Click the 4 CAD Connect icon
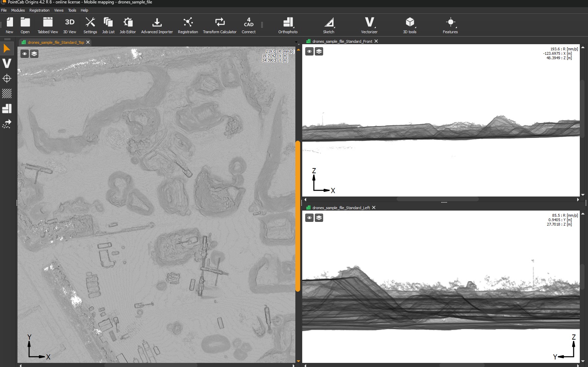 click(x=248, y=26)
